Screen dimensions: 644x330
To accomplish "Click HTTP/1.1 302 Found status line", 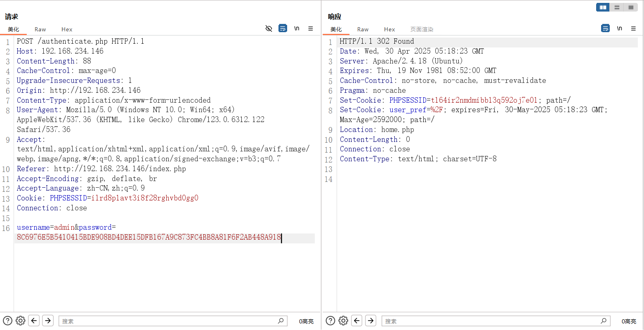I will coord(377,41).
